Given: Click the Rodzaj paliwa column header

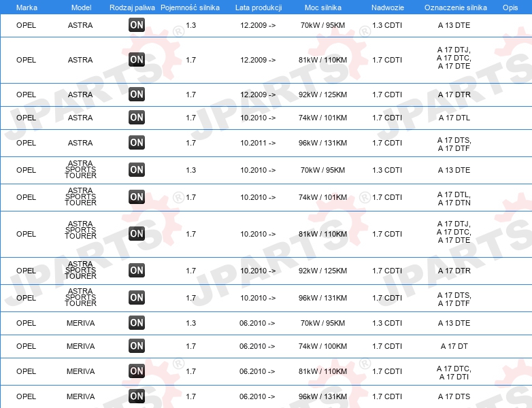Looking at the screenshot, I should pyautogui.click(x=132, y=7).
